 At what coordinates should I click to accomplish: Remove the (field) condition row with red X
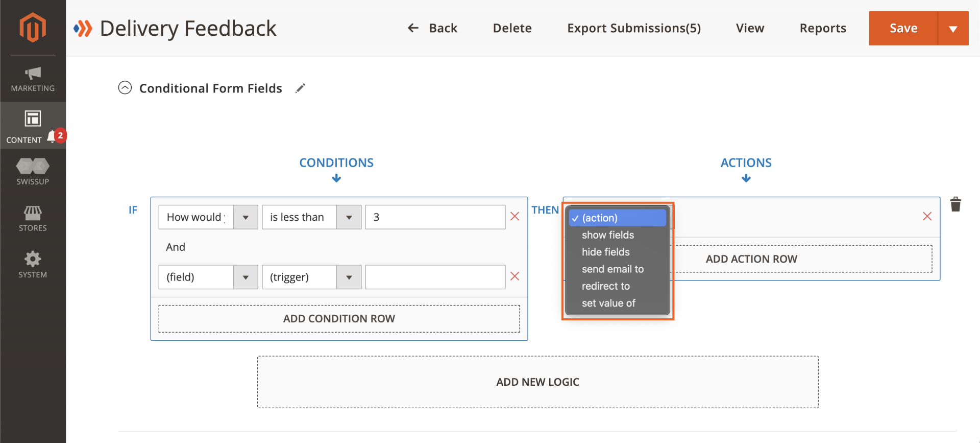514,276
